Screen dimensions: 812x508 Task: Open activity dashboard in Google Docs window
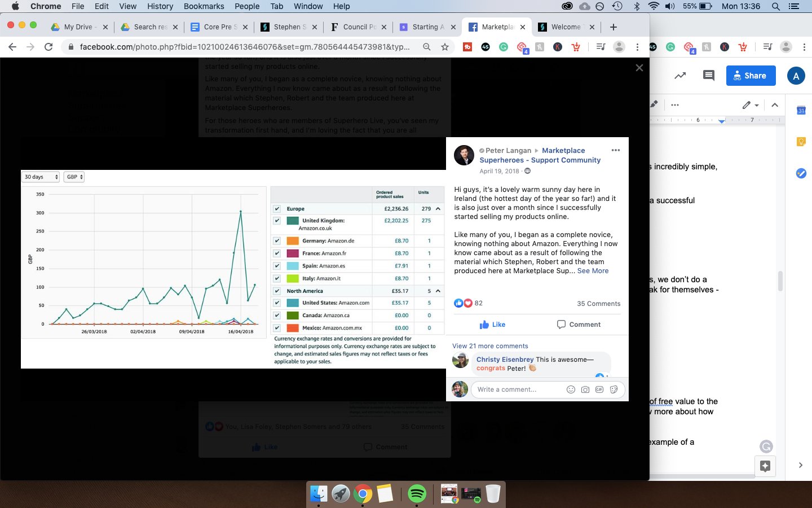[x=680, y=75]
